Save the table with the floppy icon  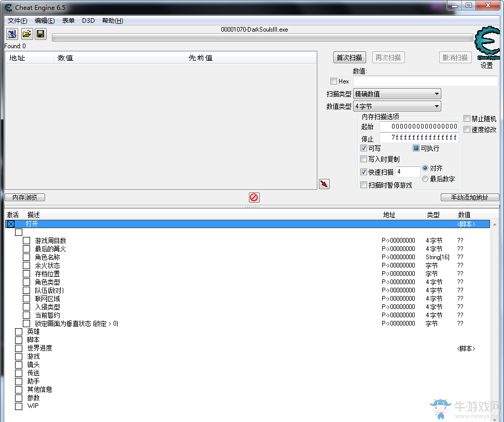40,34
